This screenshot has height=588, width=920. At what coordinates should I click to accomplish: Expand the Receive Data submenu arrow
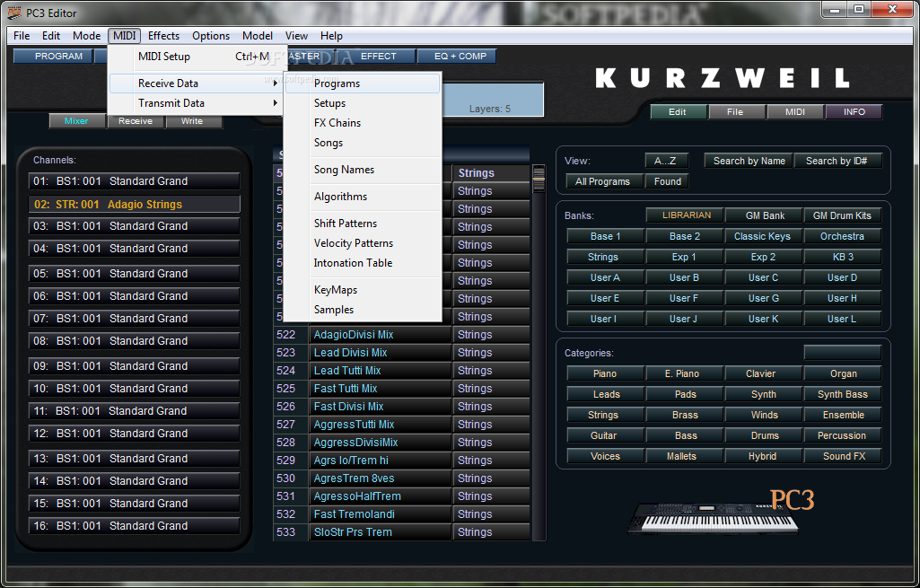276,83
